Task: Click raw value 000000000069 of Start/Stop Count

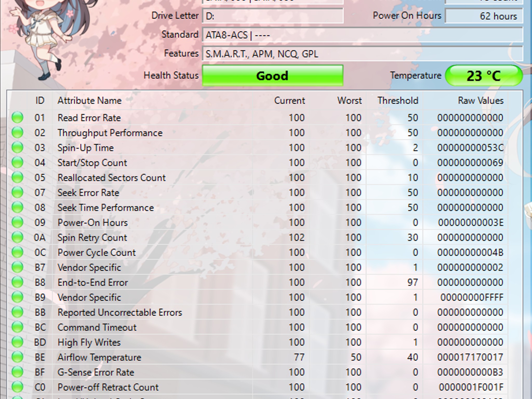Action: [x=470, y=163]
